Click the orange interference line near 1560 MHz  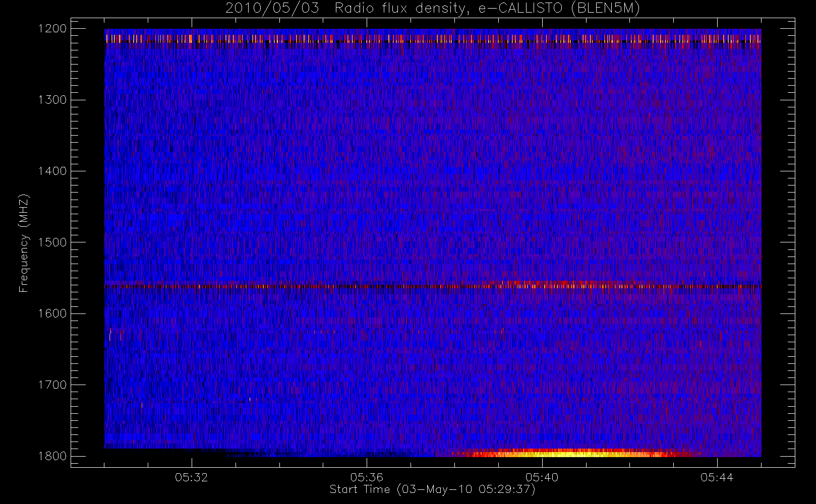pos(433,286)
